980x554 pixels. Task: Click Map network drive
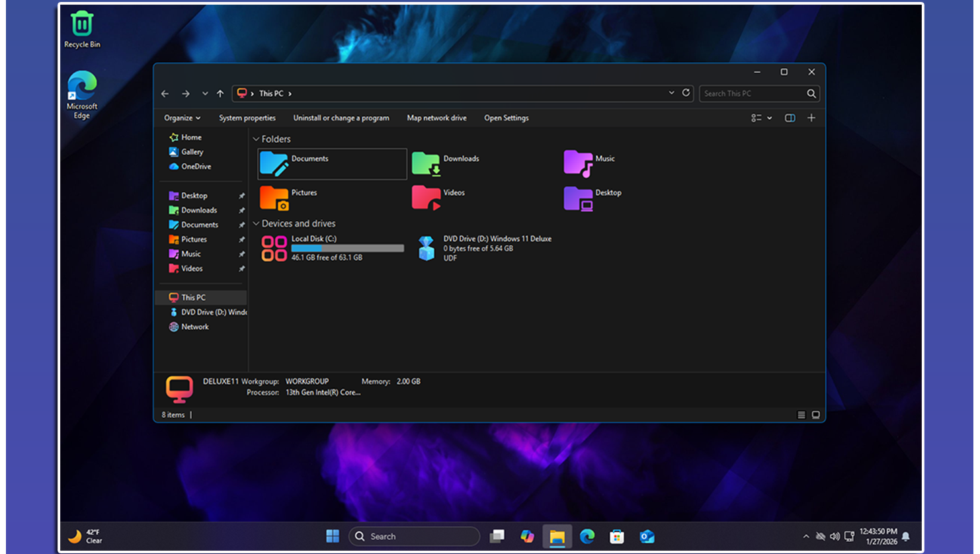coord(436,118)
